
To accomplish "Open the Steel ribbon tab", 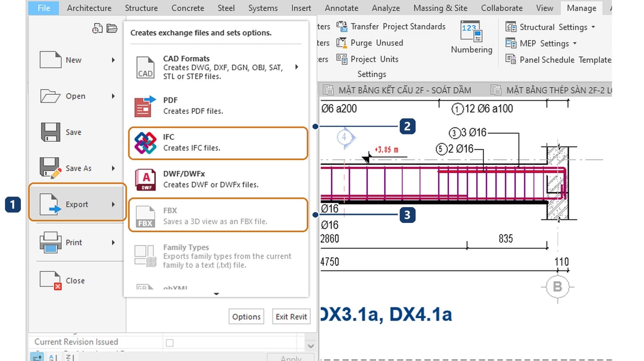I will pos(226,8).
